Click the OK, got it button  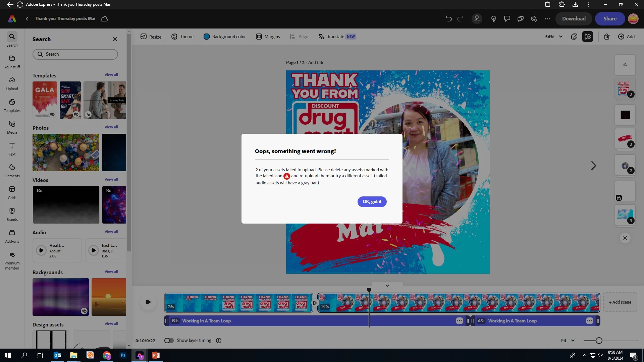point(372,201)
